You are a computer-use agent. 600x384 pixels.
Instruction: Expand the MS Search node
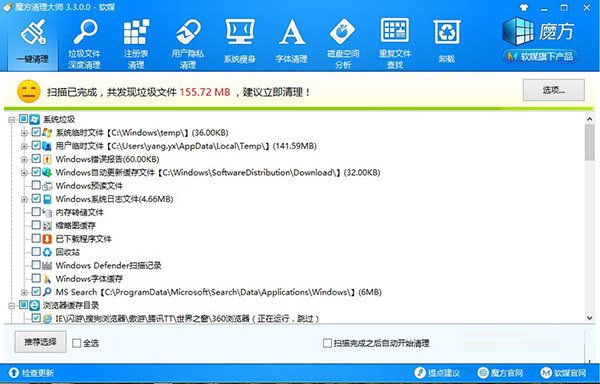[x=24, y=293]
